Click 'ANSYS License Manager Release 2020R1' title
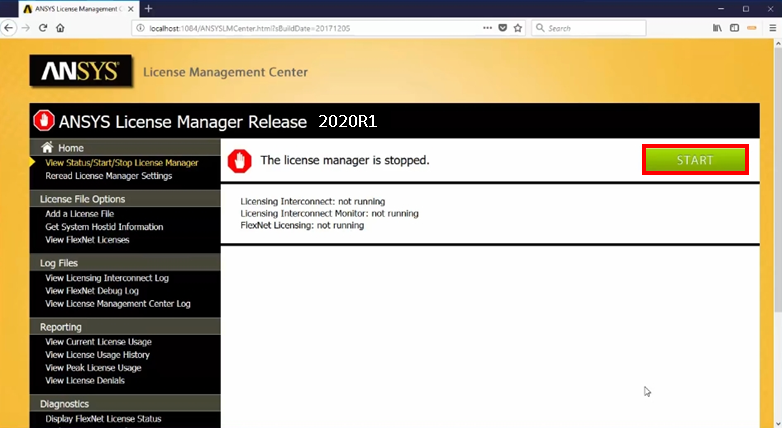782x428 pixels. [x=218, y=121]
